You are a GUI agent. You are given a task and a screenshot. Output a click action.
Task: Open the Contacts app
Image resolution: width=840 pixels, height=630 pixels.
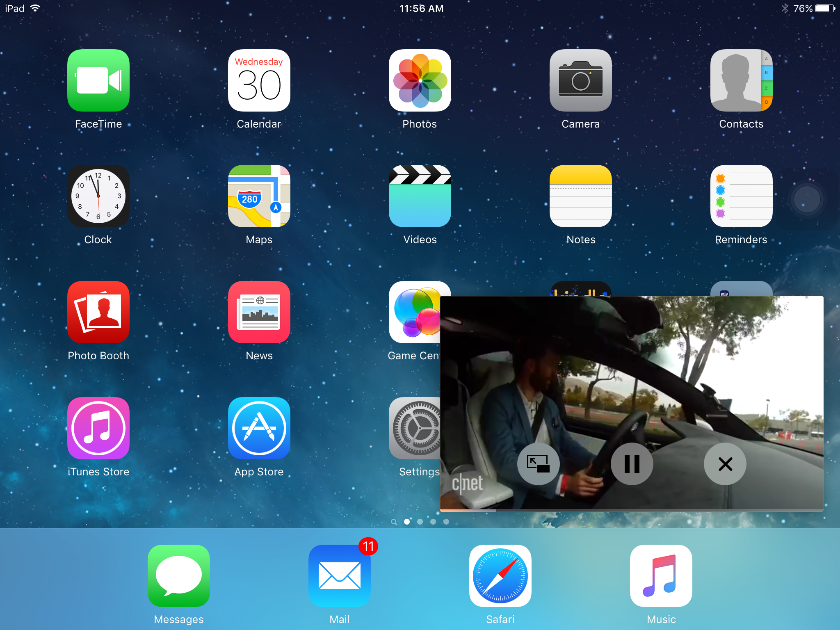[x=742, y=80]
